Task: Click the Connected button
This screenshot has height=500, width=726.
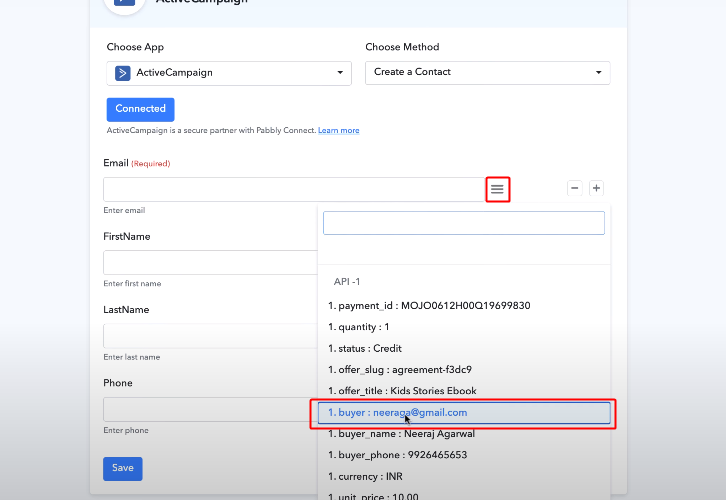Action: 140,109
